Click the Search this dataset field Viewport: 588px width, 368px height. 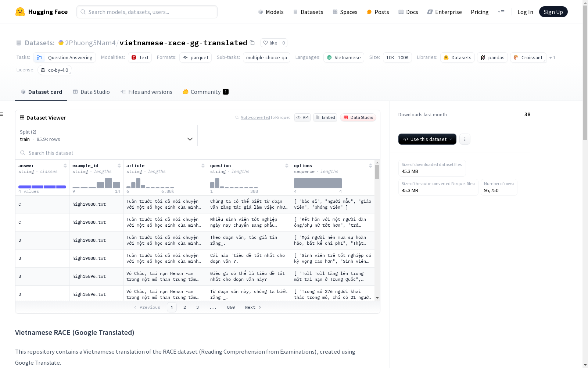tap(198, 153)
